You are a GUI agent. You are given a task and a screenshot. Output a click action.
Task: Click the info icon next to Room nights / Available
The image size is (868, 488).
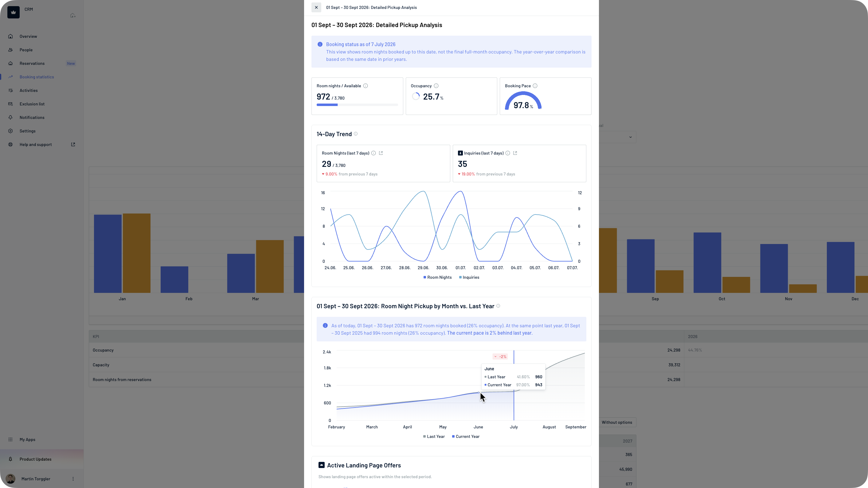tap(365, 86)
